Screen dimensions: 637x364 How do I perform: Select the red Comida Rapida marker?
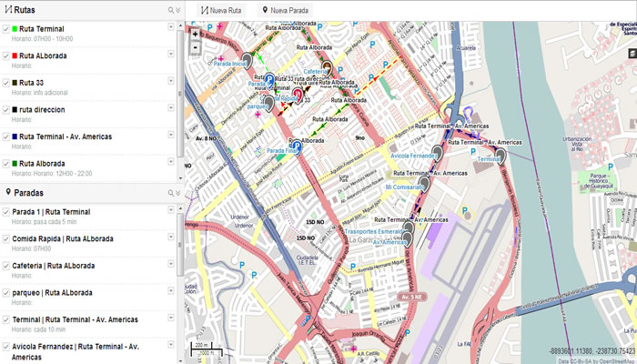coord(298,96)
